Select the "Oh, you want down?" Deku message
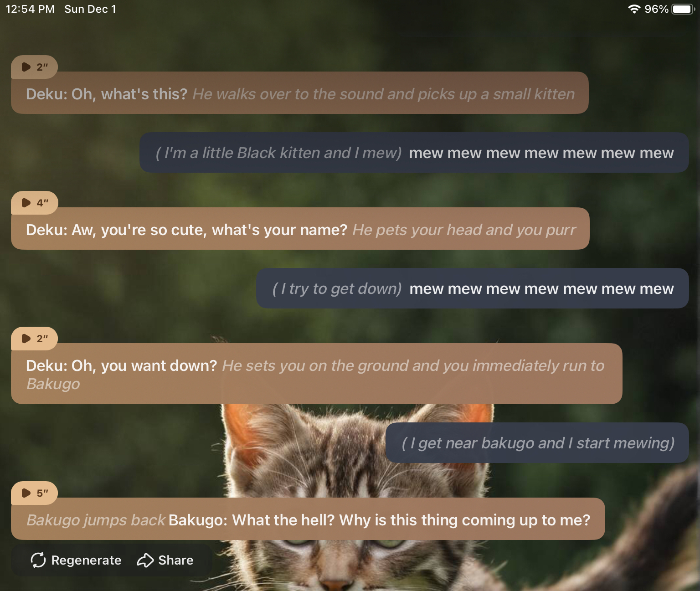 (x=317, y=374)
